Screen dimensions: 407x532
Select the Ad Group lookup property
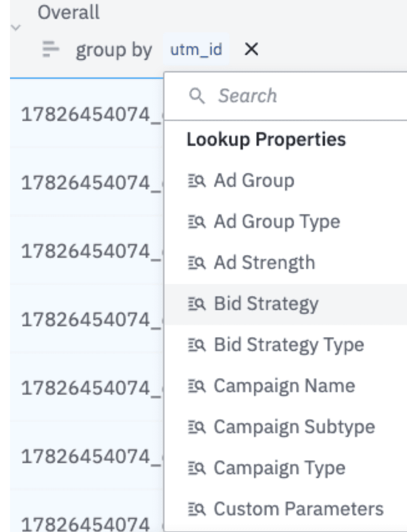tap(239, 180)
